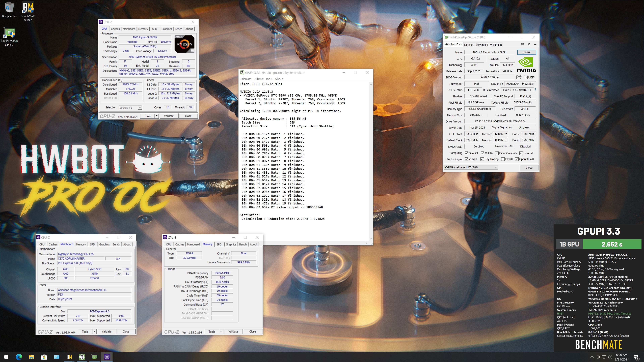Click the taskbar clock showing 6:06 AM
This screenshot has width=644, height=362.
(622, 357)
